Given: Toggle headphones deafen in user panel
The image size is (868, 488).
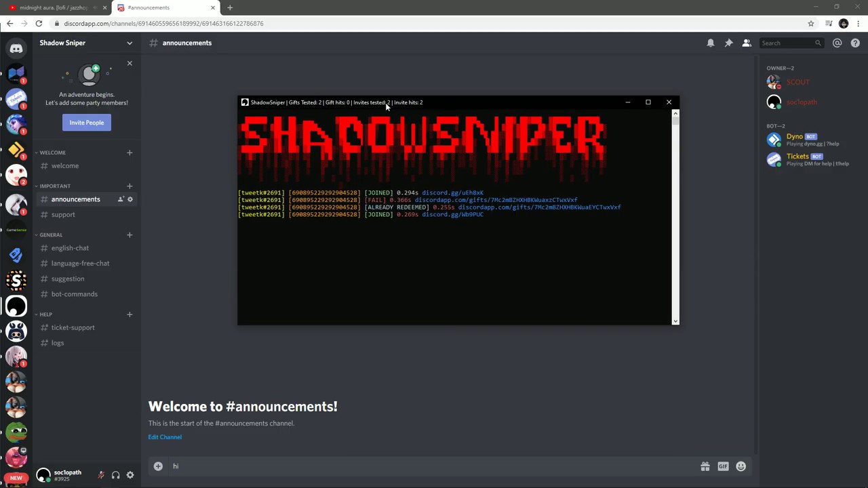Looking at the screenshot, I should tap(115, 475).
